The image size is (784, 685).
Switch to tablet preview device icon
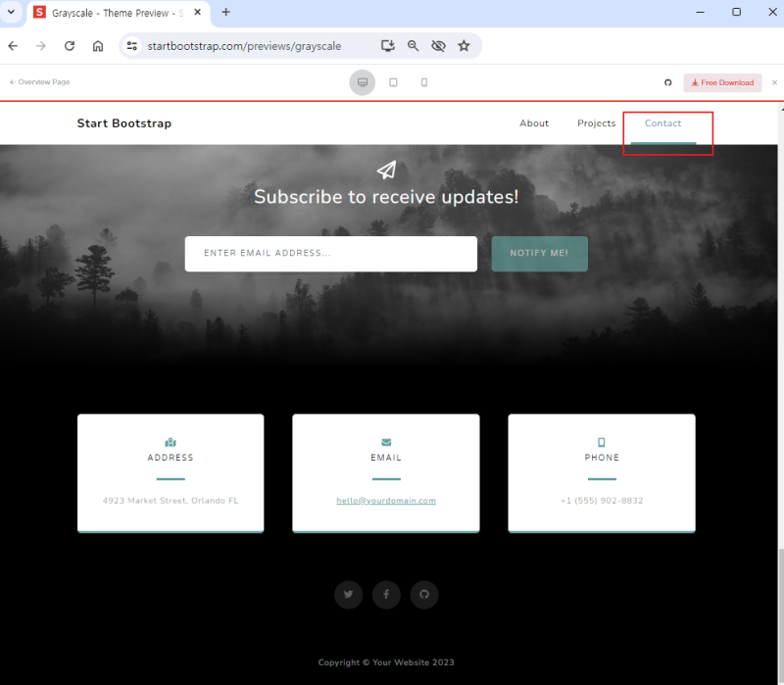[x=394, y=82]
